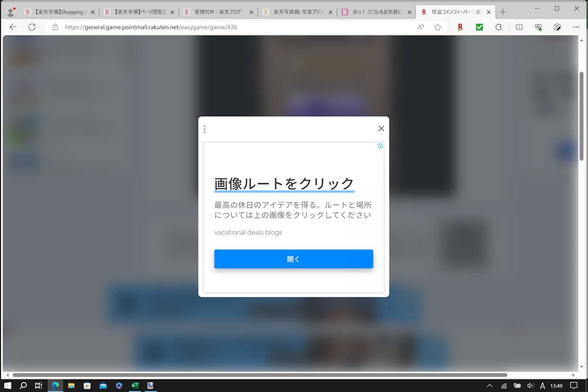
Task: Close the 【楽天市場】Shopping tab
Action: tap(92, 12)
